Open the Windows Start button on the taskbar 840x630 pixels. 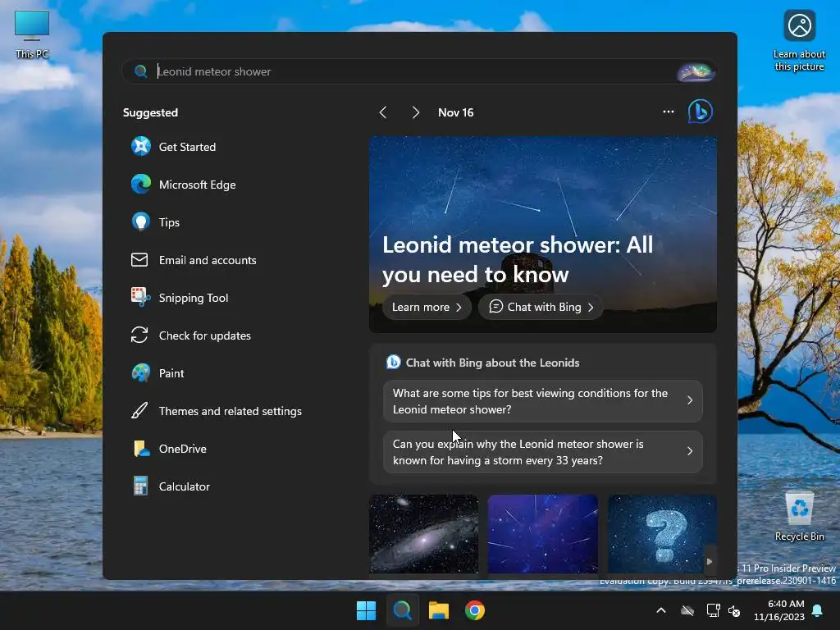367,610
